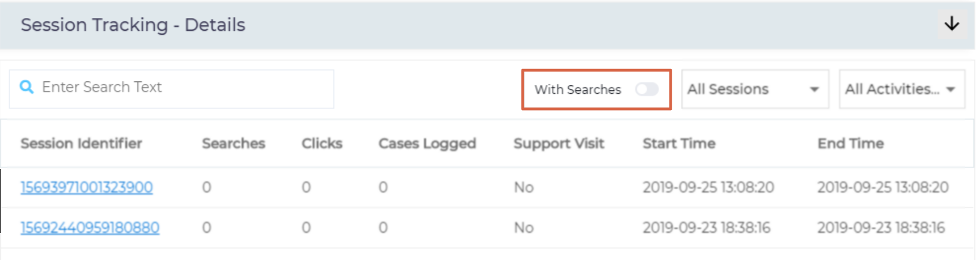Sort by Support Visit column header
Screen dimensions: 980x260
tap(559, 143)
